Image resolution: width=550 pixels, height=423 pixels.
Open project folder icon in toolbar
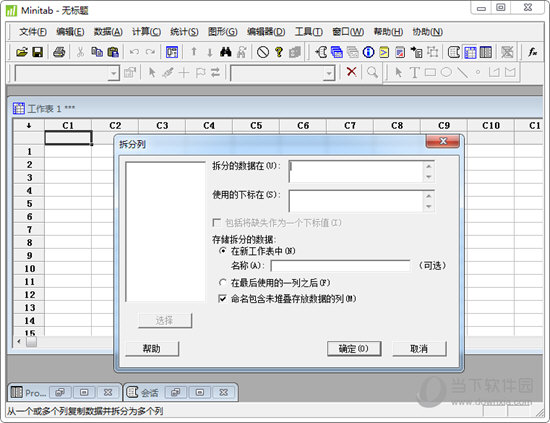tap(22, 52)
